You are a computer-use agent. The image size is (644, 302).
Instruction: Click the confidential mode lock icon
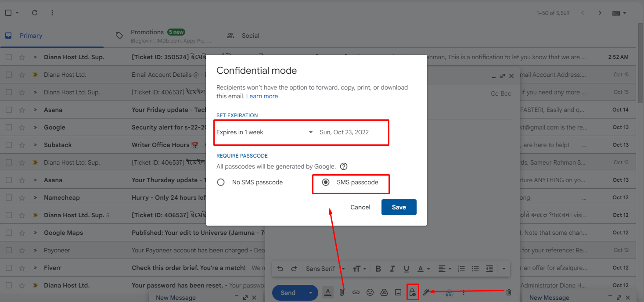pyautogui.click(x=412, y=292)
